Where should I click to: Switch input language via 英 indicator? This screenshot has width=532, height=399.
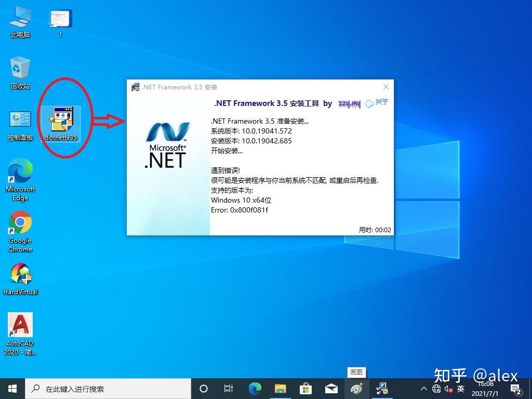pyautogui.click(x=461, y=389)
